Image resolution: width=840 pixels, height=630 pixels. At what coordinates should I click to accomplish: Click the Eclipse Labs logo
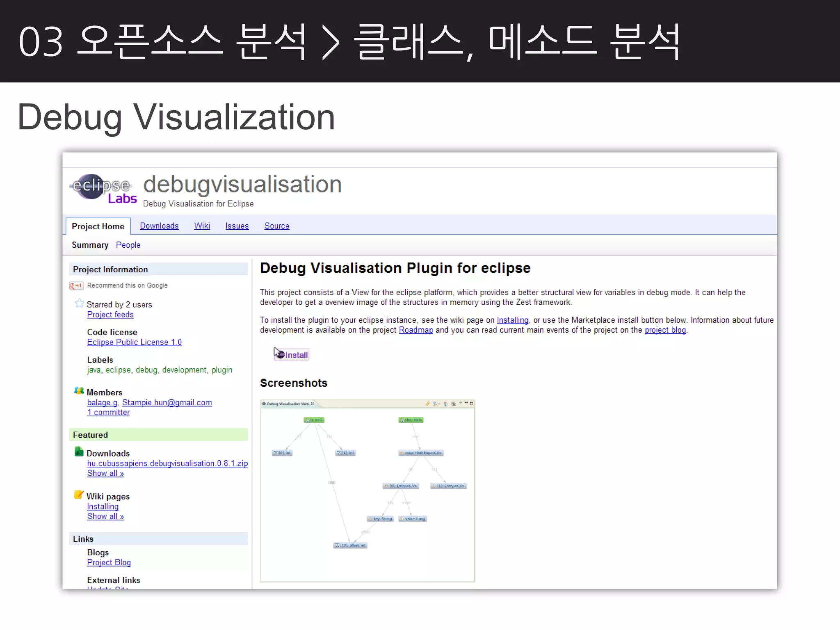point(103,189)
